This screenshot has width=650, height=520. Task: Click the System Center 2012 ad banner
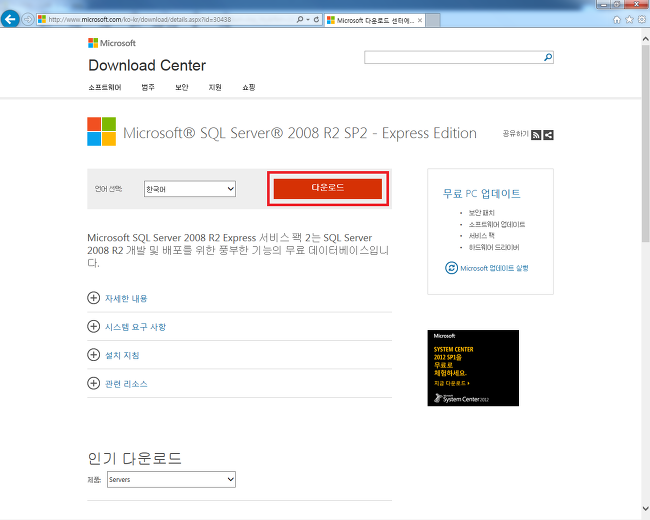(x=473, y=368)
